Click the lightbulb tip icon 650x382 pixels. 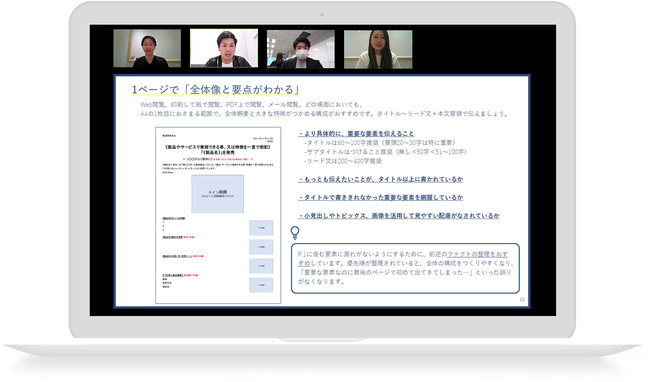(x=295, y=233)
